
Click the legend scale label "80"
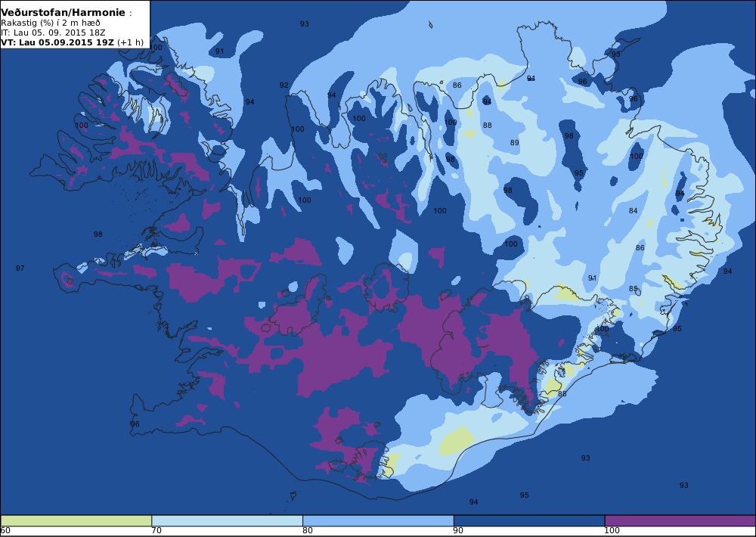[308, 531]
